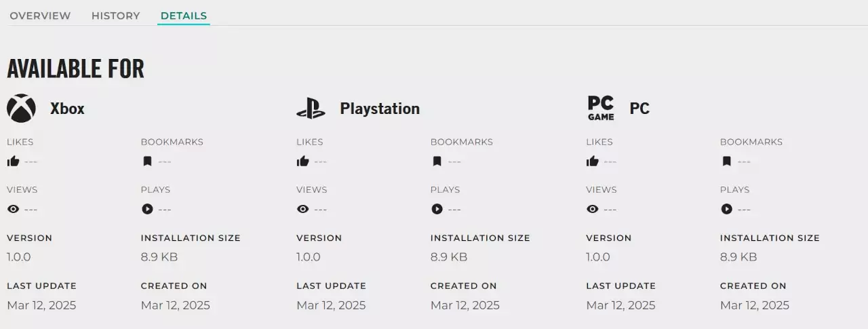Click the Xbox logo icon
This screenshot has width=868, height=329.
[21, 109]
